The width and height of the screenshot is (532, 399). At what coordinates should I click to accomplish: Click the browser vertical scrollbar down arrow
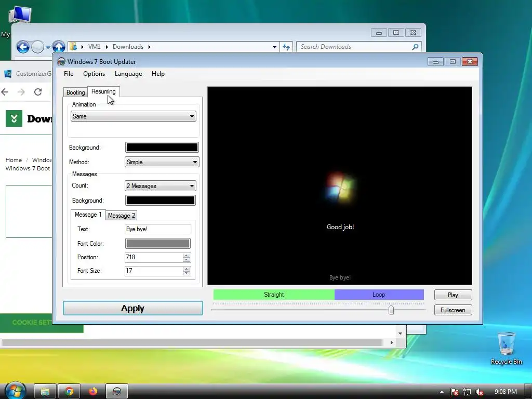(401, 333)
